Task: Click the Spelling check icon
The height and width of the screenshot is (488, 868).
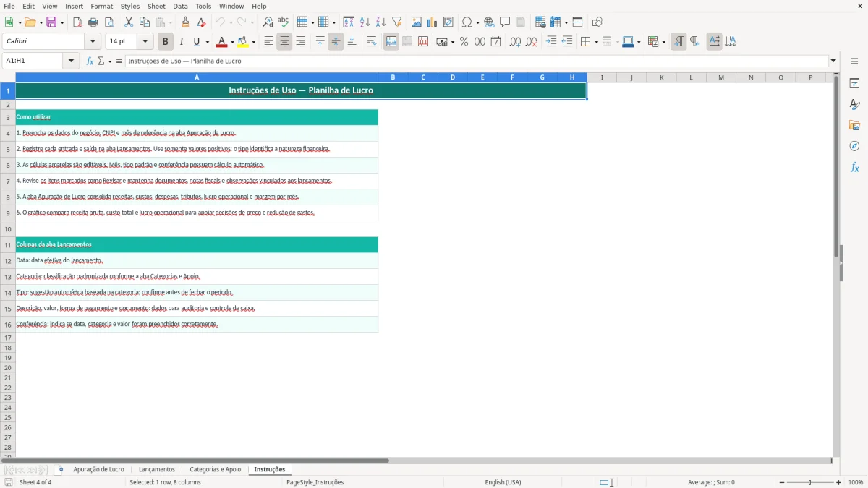Action: (284, 22)
